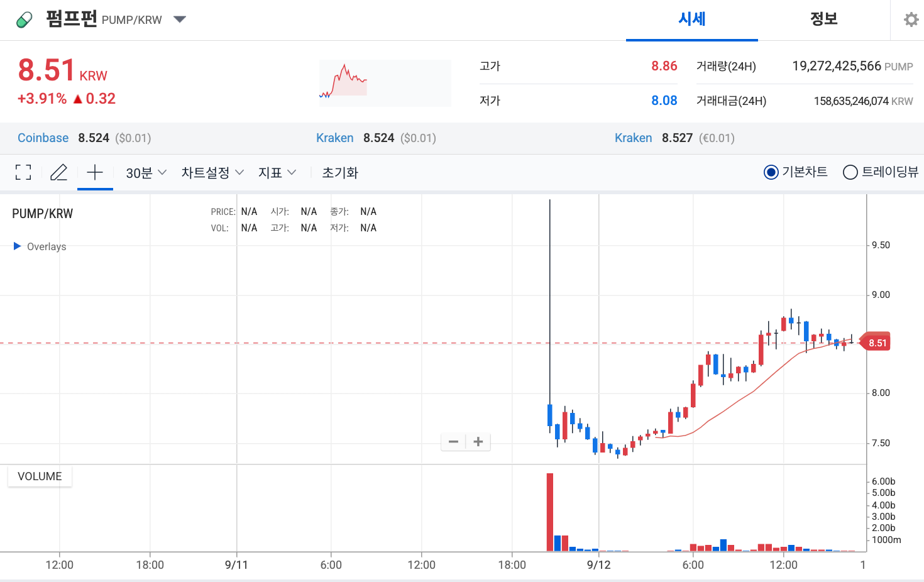Enter fullscreen chart mode
Screen dimensions: 924x582
pyautogui.click(x=23, y=172)
